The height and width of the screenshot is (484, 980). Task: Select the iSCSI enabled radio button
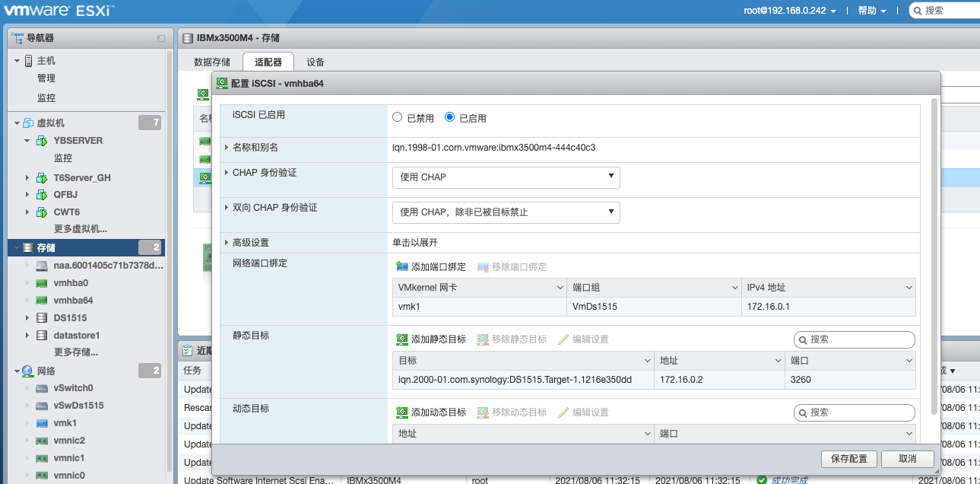tap(450, 118)
